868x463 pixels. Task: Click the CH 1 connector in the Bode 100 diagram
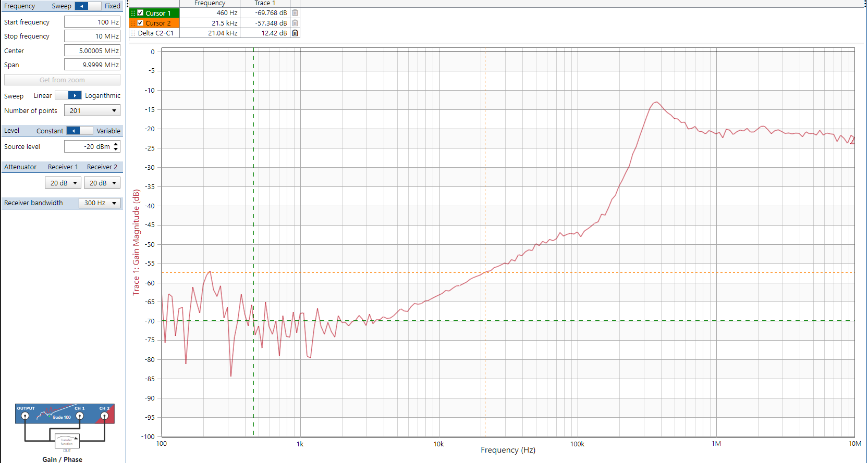pyautogui.click(x=80, y=416)
